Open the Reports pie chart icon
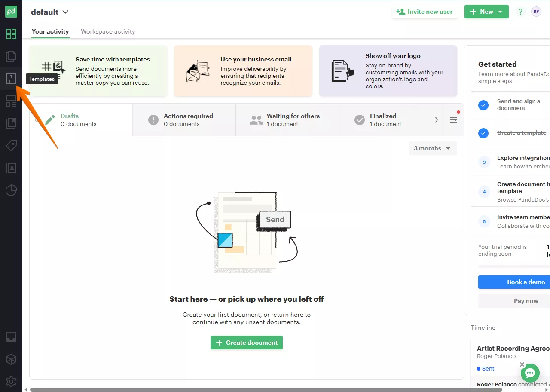 click(x=11, y=190)
